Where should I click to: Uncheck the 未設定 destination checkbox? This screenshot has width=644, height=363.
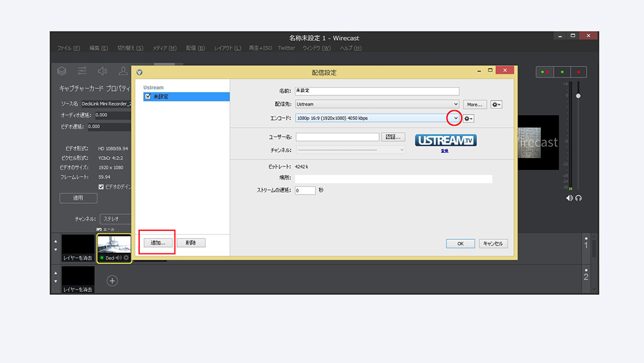[148, 97]
